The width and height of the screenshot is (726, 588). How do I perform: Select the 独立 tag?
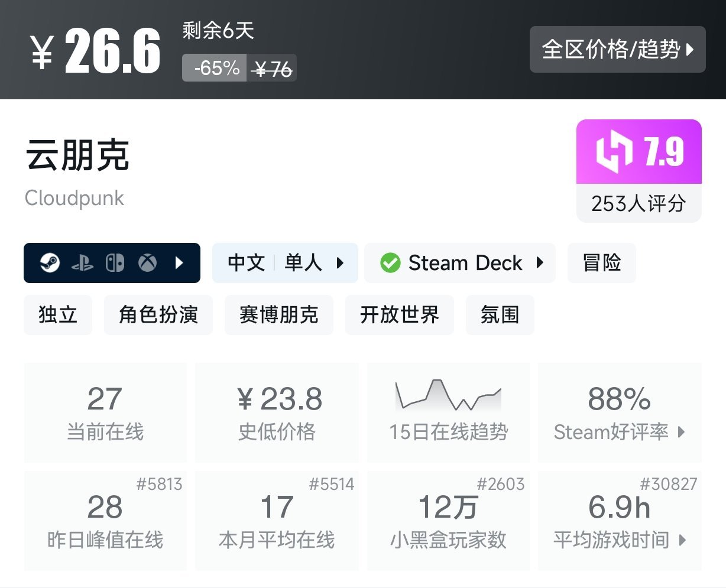click(58, 315)
